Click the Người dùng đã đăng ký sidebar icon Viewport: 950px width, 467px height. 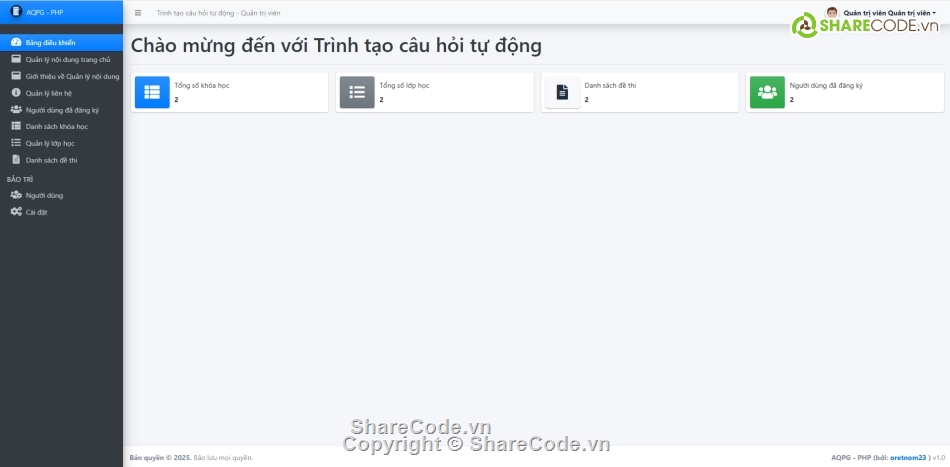click(x=16, y=110)
